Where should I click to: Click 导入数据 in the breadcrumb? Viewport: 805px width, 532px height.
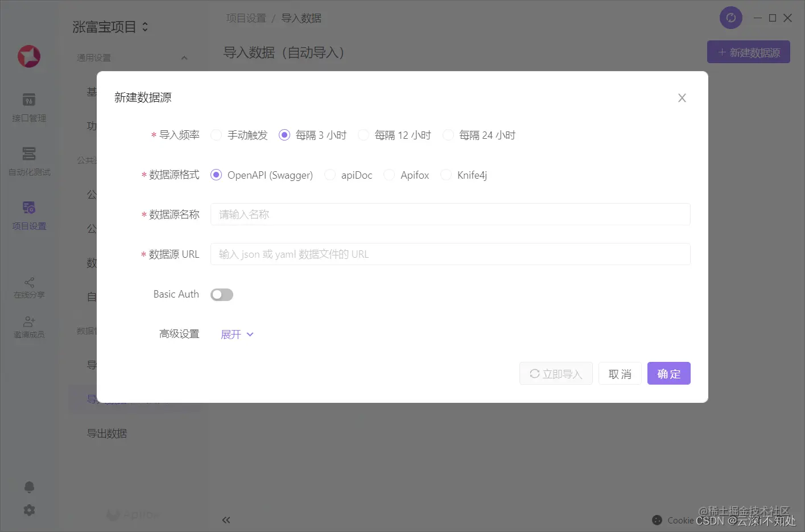pyautogui.click(x=301, y=18)
